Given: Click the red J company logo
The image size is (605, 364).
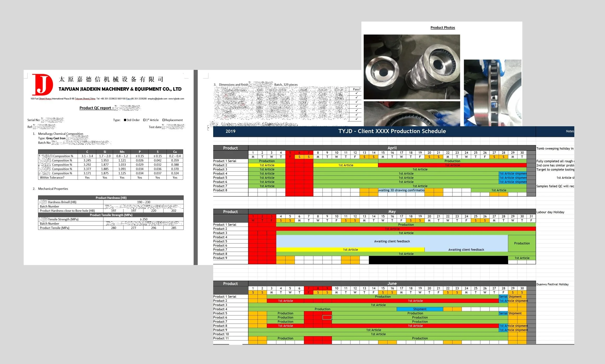Looking at the screenshot, I should [x=42, y=85].
